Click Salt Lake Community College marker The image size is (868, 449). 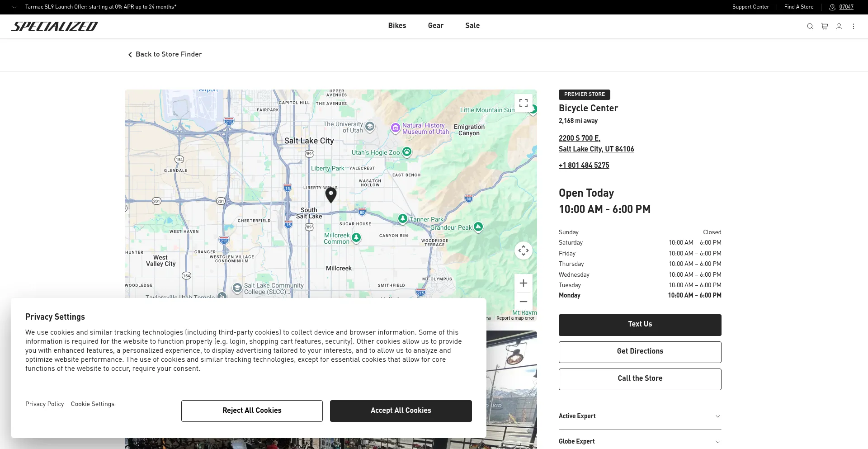click(x=237, y=288)
